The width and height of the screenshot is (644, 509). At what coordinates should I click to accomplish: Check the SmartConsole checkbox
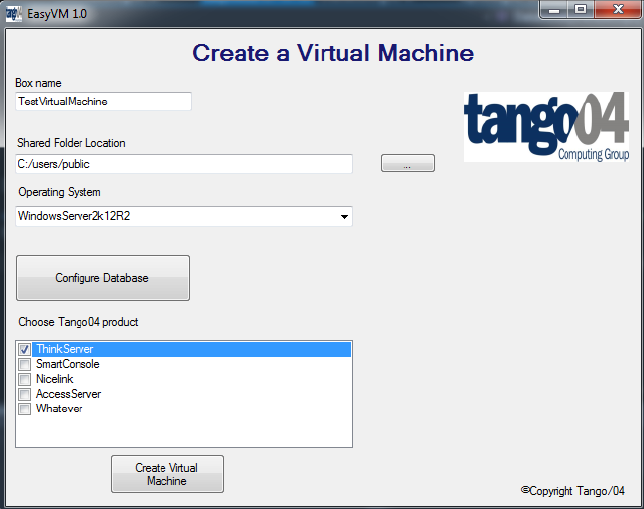24,364
